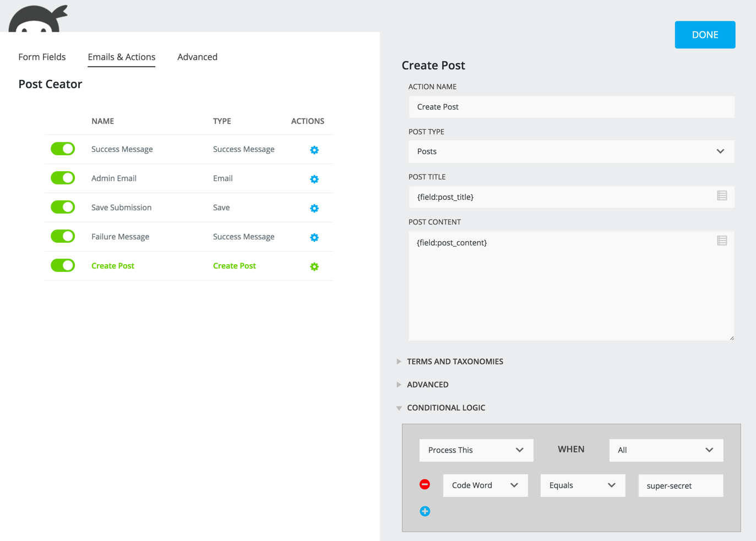Open settings gear for Create Post action

coord(314,266)
